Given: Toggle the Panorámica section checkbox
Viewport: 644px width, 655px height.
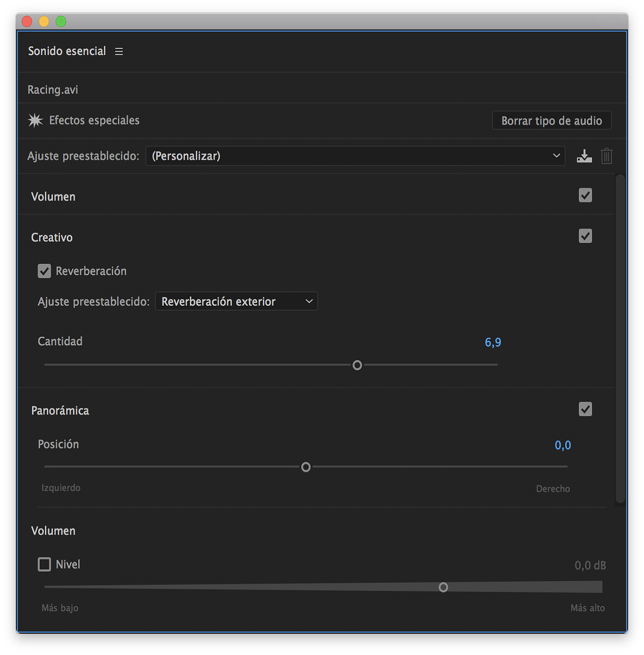Looking at the screenshot, I should (x=586, y=409).
